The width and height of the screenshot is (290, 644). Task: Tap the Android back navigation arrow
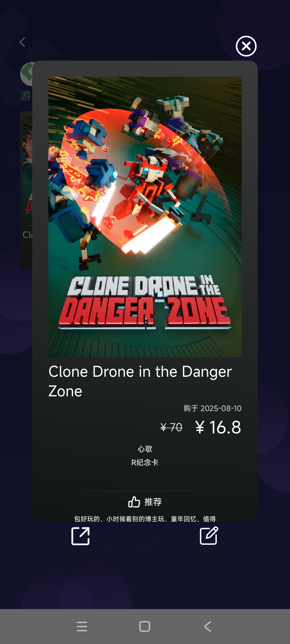point(208,627)
